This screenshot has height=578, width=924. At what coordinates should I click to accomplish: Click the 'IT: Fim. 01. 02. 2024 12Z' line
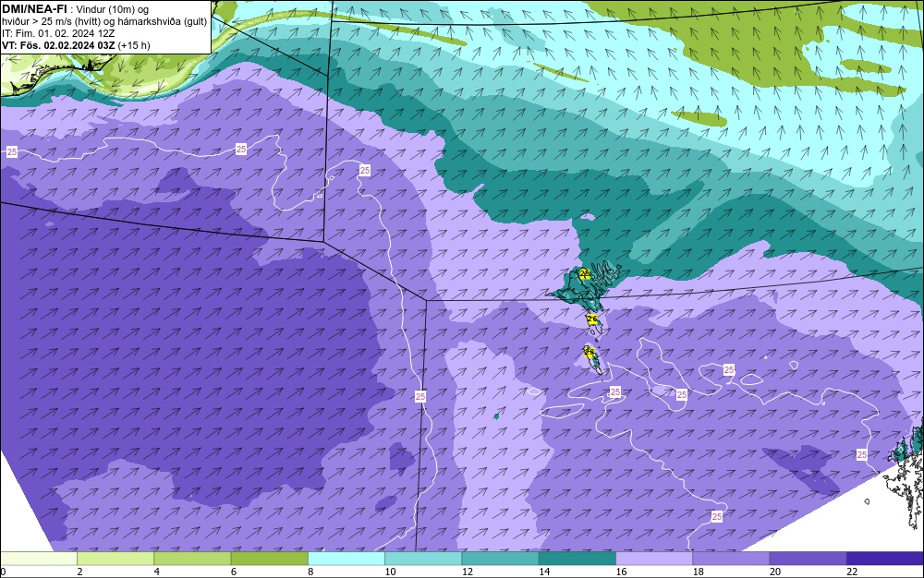pyautogui.click(x=58, y=33)
